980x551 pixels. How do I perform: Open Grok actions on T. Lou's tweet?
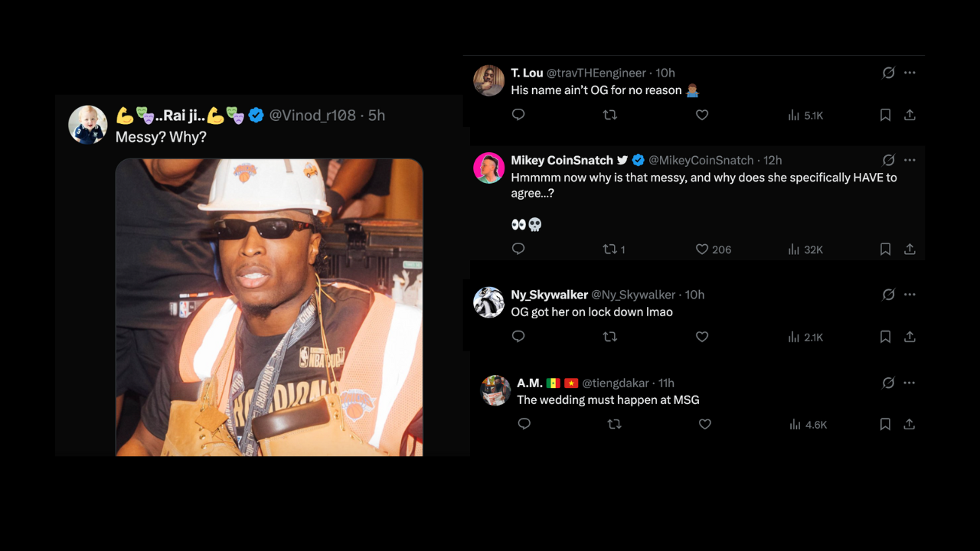(888, 73)
